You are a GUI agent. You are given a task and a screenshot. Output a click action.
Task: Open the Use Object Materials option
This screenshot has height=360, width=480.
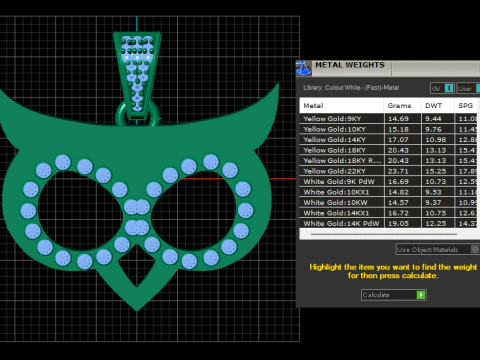pyautogui.click(x=437, y=249)
